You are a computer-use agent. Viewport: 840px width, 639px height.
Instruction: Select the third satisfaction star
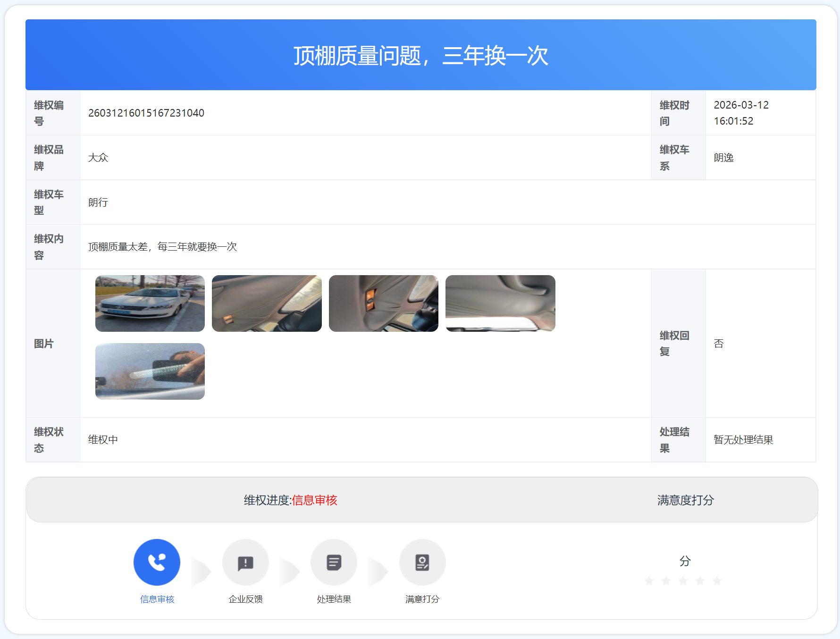pos(683,581)
